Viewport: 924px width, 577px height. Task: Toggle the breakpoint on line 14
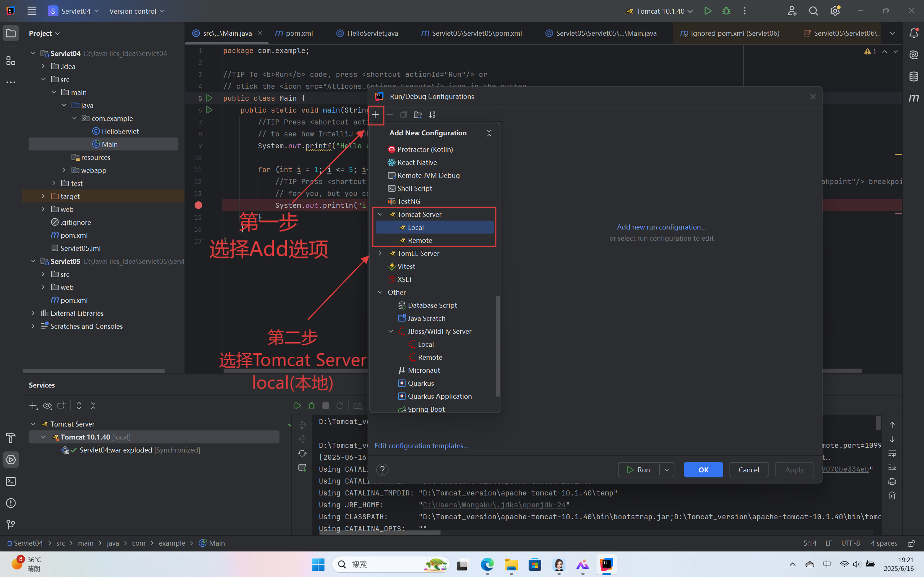(x=198, y=205)
